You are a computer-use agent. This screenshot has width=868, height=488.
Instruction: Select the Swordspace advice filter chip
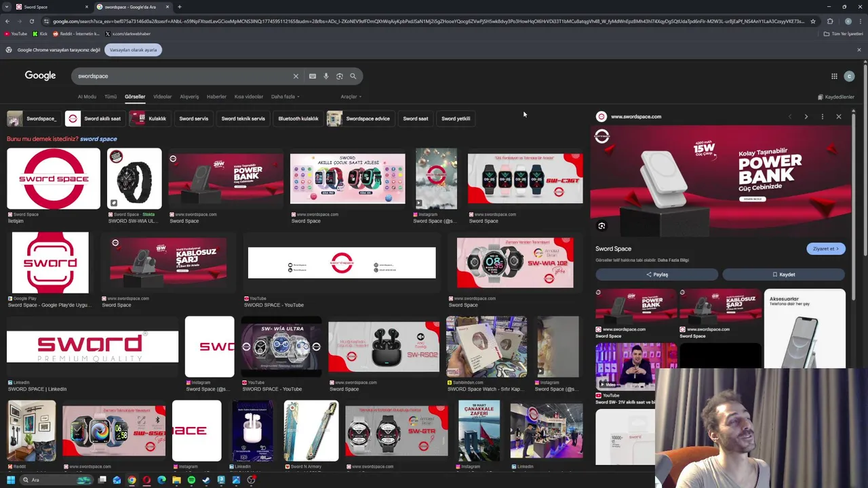[x=359, y=119]
